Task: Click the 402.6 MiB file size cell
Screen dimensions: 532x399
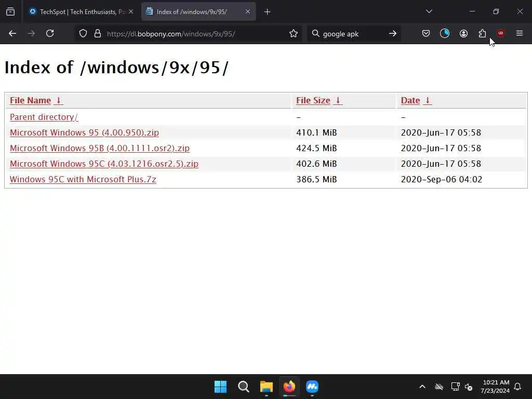Action: pos(316,164)
